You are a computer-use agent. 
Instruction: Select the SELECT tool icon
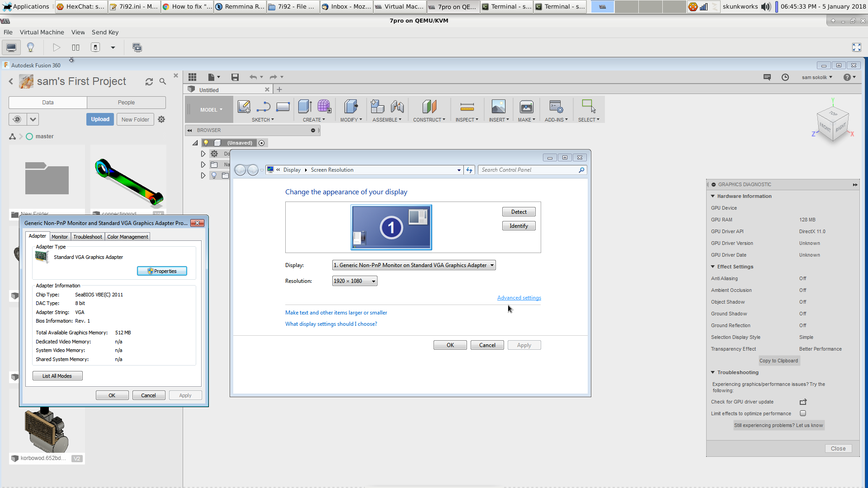click(x=589, y=107)
